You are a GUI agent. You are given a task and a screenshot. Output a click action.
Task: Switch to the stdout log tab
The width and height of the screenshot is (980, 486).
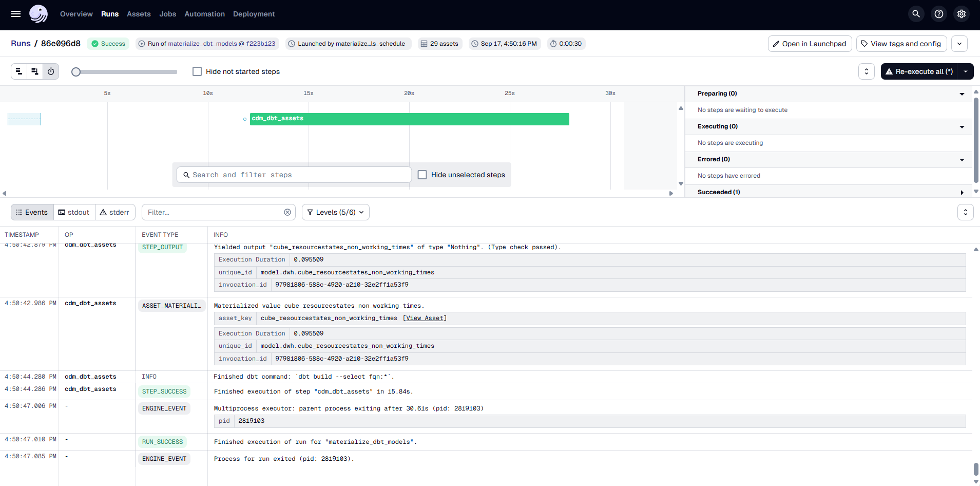[x=74, y=212]
